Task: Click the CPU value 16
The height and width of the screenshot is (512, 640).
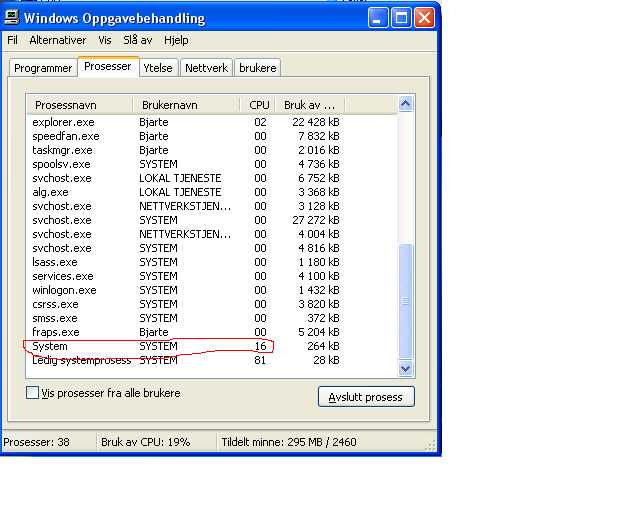Action: [x=260, y=346]
